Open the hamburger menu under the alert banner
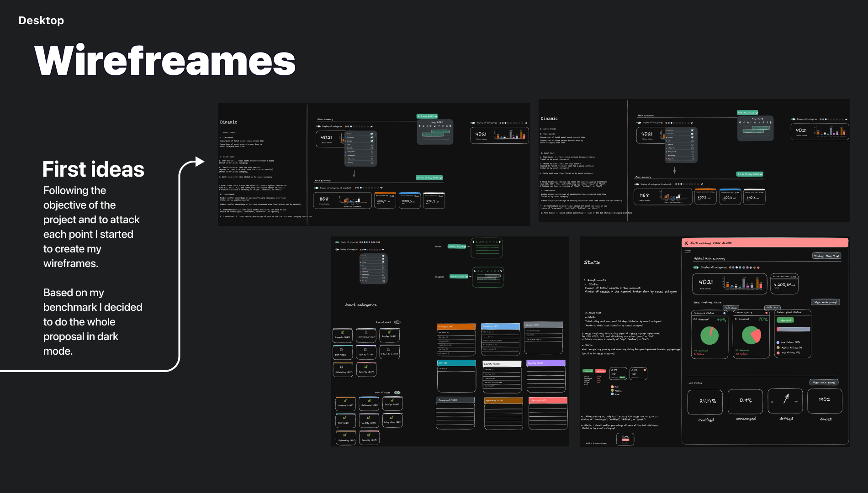The height and width of the screenshot is (493, 868). tap(688, 252)
